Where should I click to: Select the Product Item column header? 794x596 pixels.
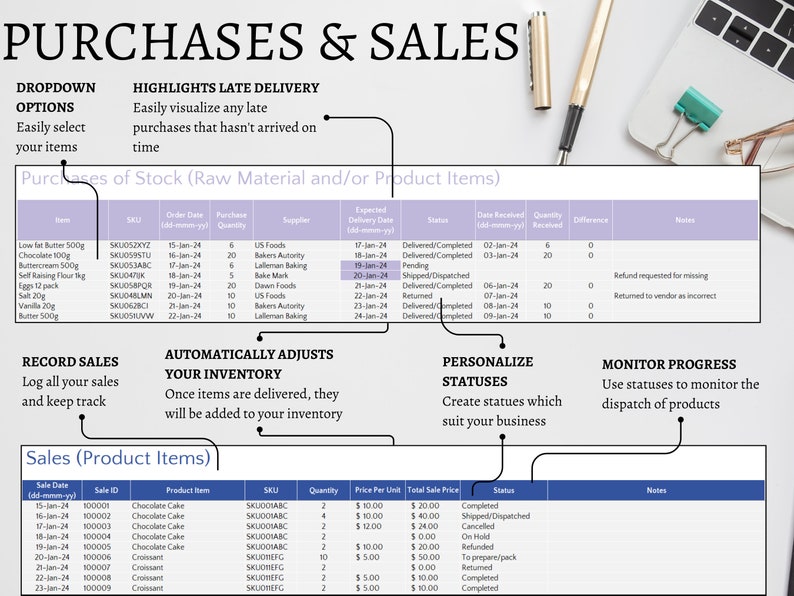pos(187,490)
